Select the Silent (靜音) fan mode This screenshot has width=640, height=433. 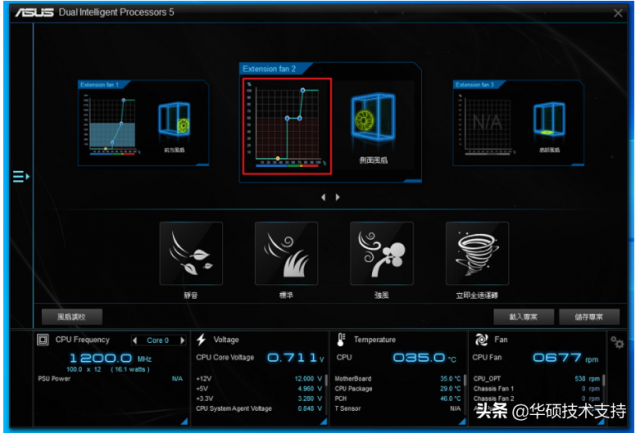point(191,253)
